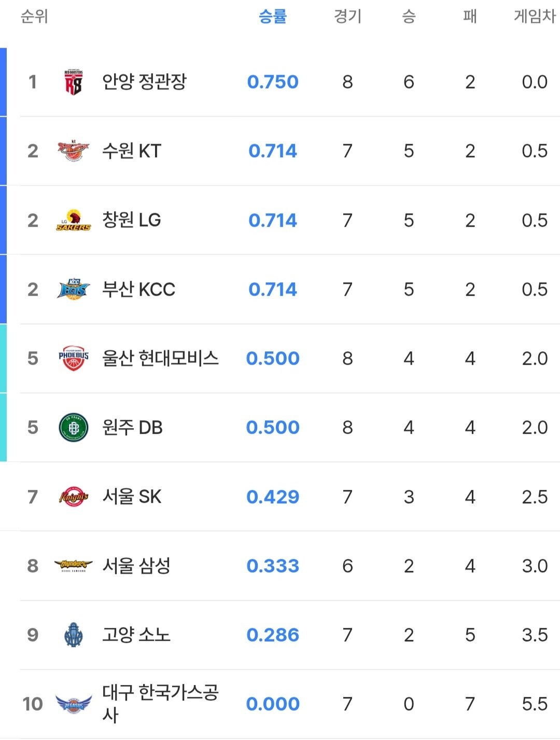Click the Anyang Red Boosters team logo
The height and width of the screenshot is (740, 560).
tap(73, 82)
